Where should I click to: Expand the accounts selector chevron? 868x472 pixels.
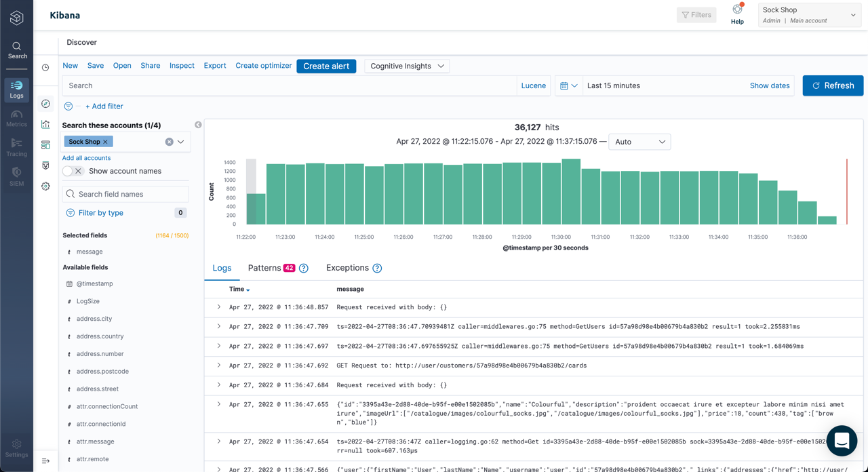point(181,142)
